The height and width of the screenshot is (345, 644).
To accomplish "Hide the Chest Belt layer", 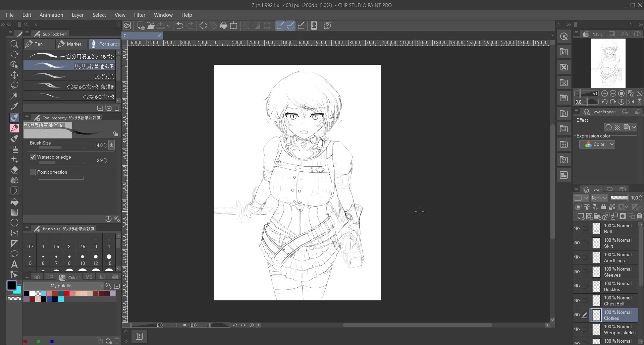I will (577, 301).
